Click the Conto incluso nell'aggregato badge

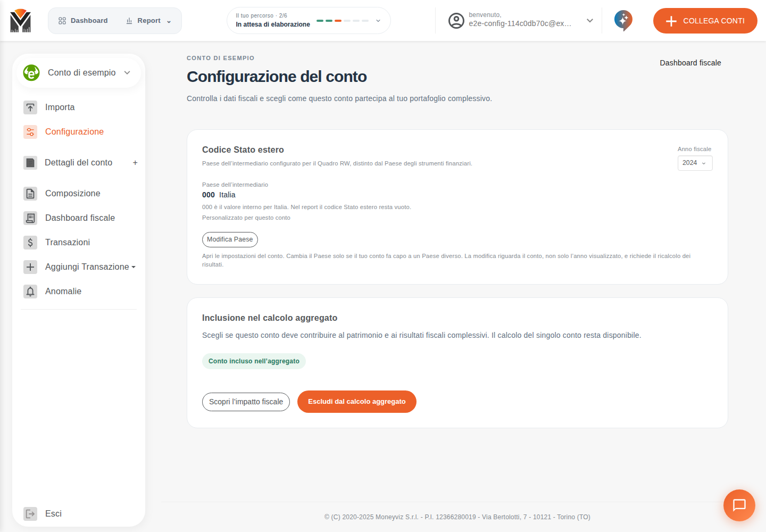[254, 361]
